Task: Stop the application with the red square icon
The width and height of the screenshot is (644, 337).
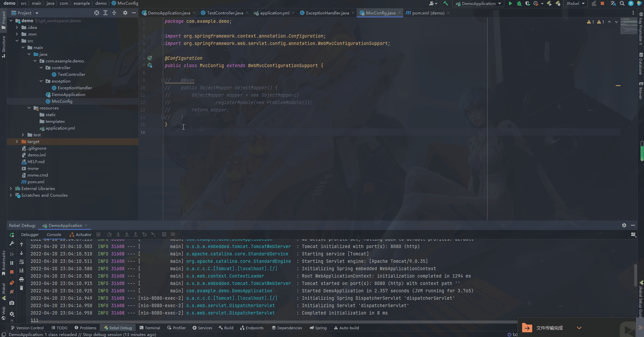Action: point(603,3)
